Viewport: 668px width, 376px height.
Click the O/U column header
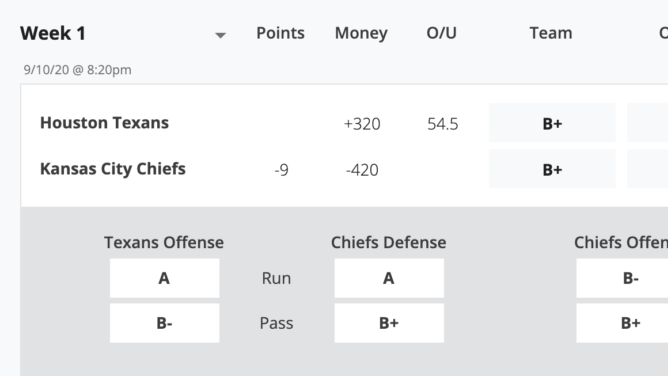click(x=441, y=33)
